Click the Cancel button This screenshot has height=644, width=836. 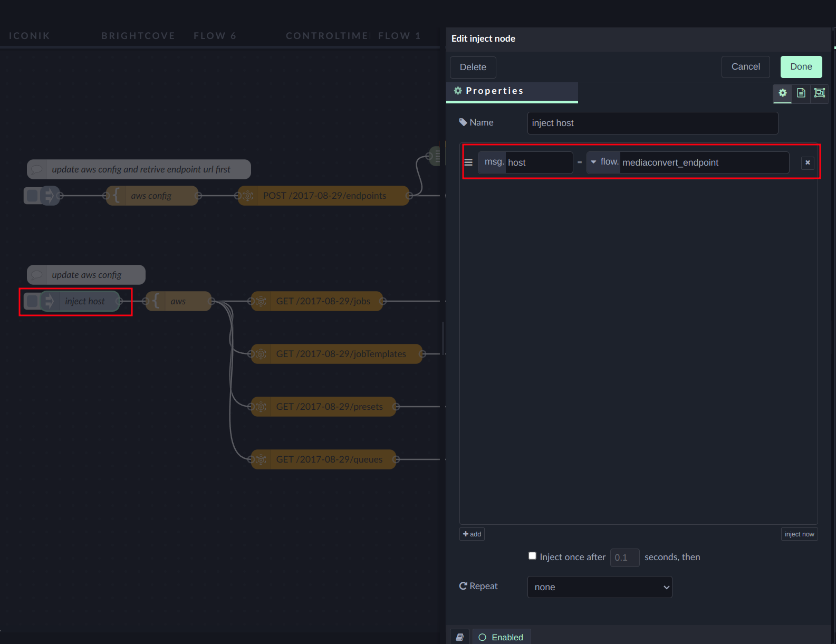pyautogui.click(x=745, y=67)
